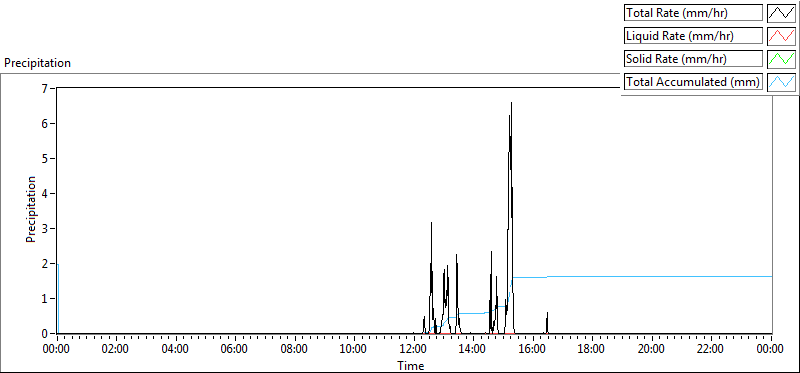Click the 12:00 time axis label

413,350
